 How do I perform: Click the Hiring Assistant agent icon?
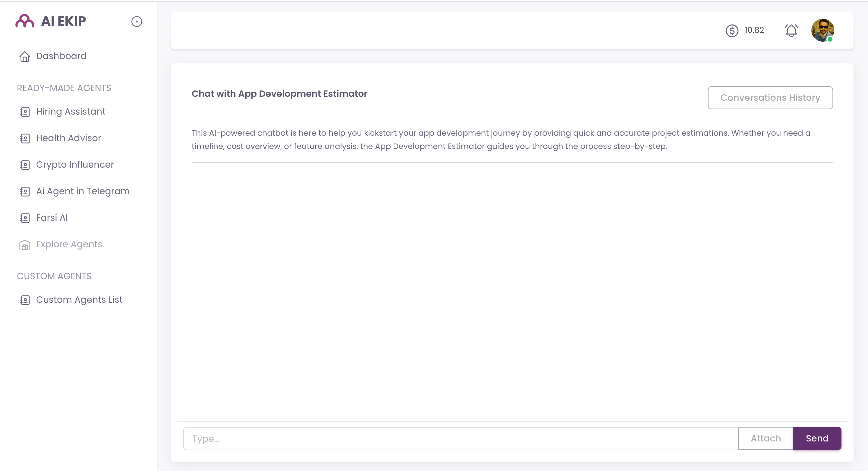[25, 112]
